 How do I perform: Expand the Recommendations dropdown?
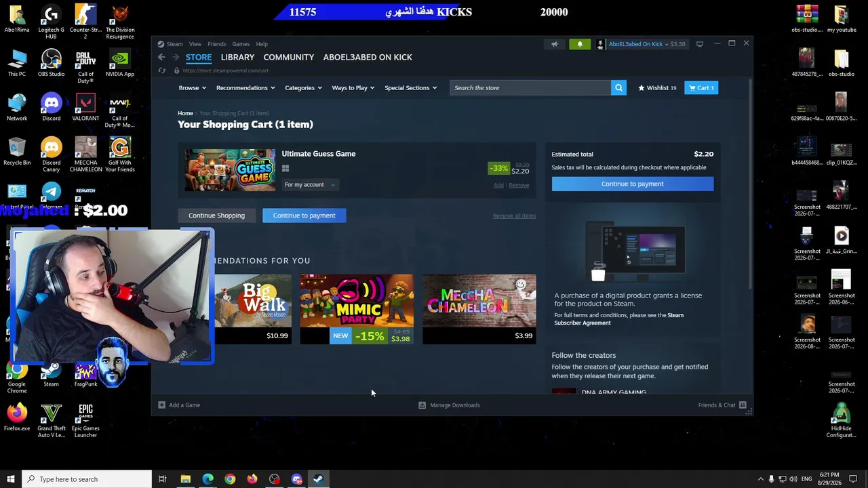click(245, 87)
